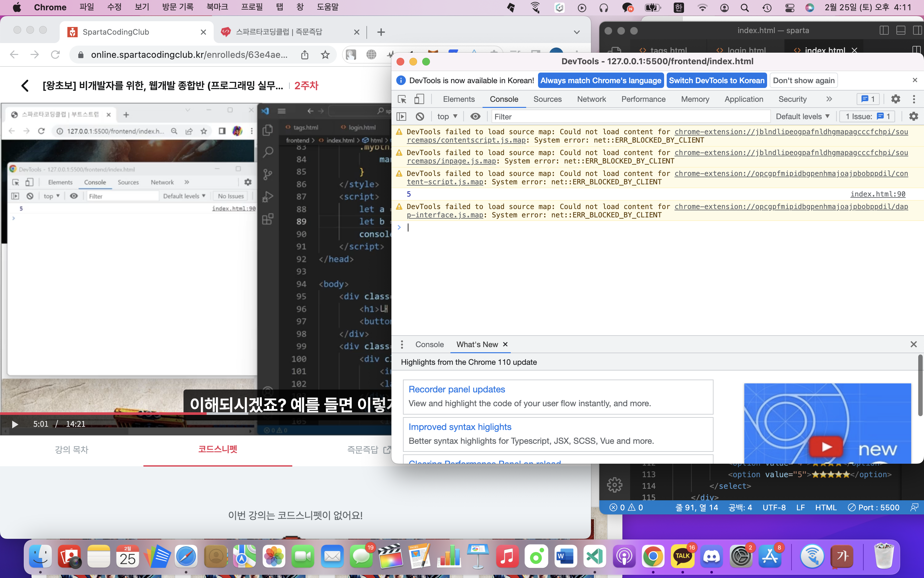Open the Security tab

click(792, 100)
